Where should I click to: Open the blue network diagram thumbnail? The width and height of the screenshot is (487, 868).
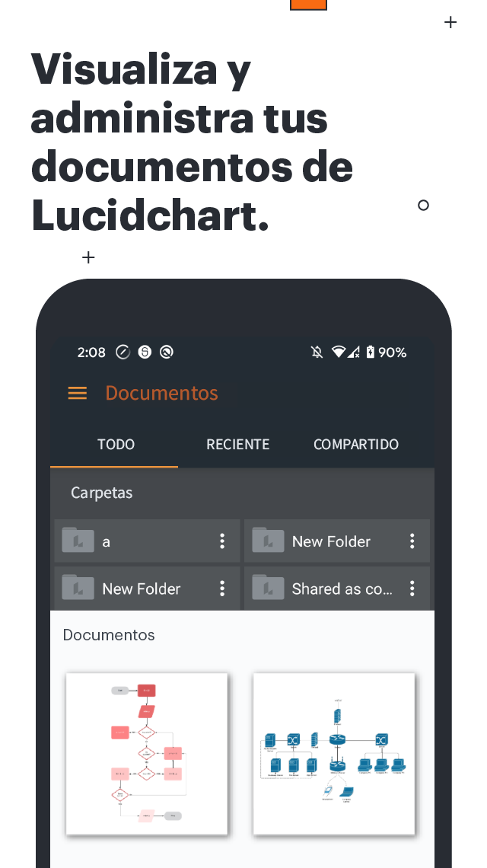[x=334, y=754]
